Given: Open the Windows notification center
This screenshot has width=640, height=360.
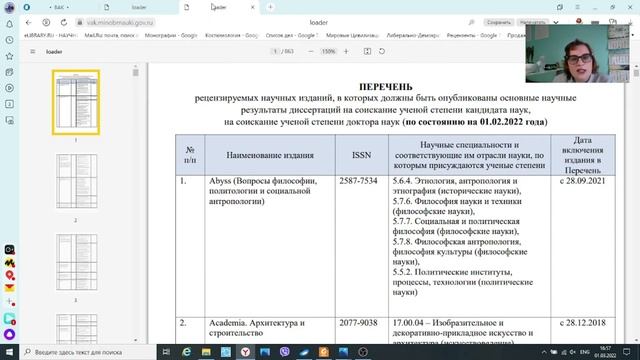Looking at the screenshot, I should click(627, 352).
